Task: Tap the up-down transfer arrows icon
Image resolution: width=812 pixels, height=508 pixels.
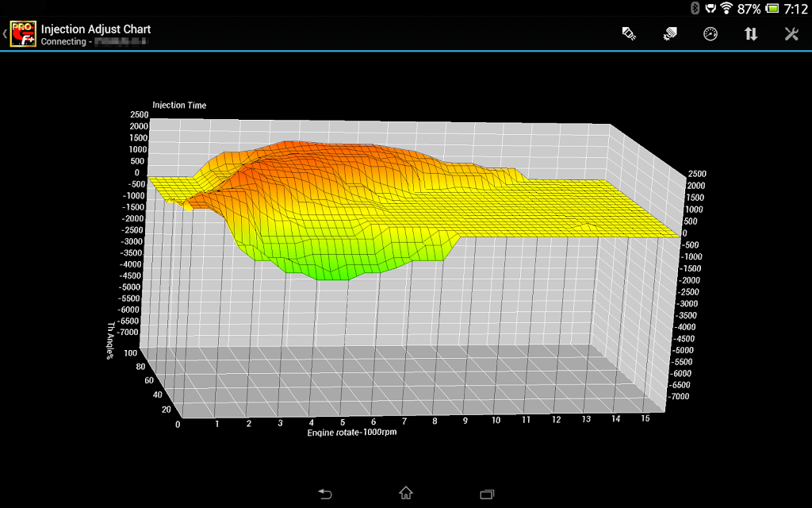Action: pyautogui.click(x=751, y=34)
